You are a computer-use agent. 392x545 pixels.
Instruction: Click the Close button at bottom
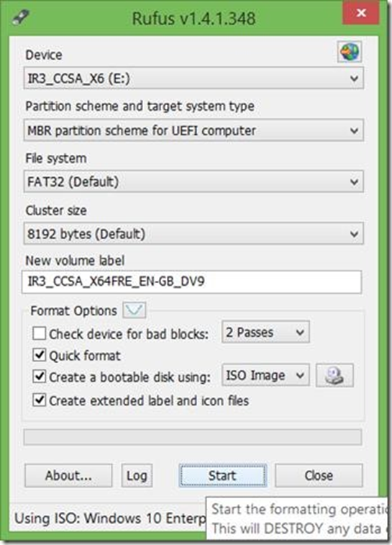point(319,475)
